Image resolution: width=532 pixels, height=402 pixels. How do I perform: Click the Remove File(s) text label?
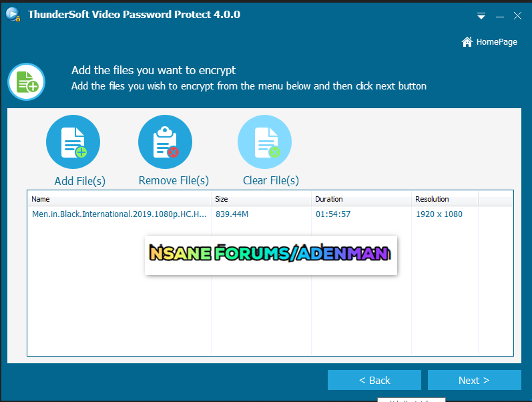tap(174, 180)
